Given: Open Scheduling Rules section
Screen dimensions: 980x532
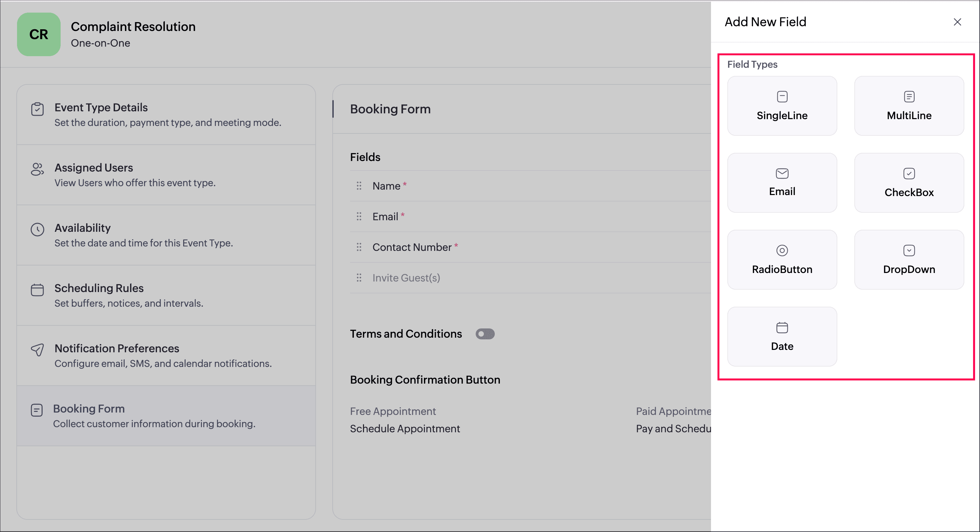Looking at the screenshot, I should [166, 295].
